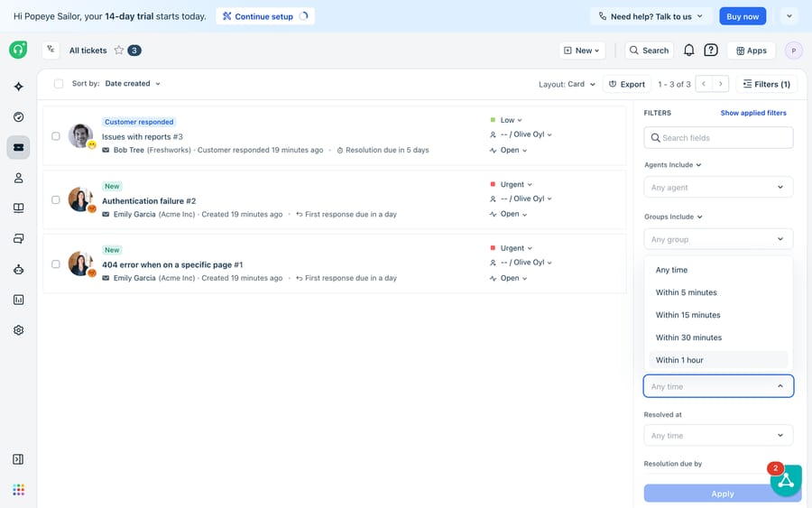Click the ticket views switcher icon
812x508 pixels.
(51, 50)
